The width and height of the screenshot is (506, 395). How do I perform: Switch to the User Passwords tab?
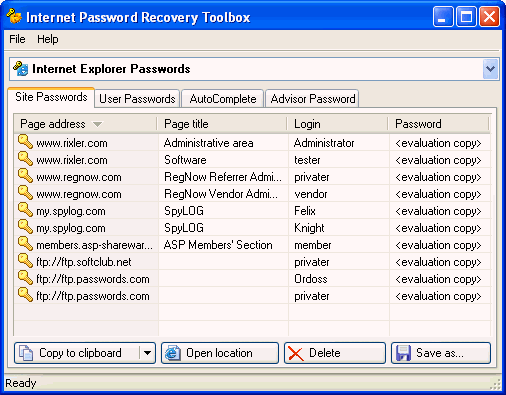pos(137,99)
